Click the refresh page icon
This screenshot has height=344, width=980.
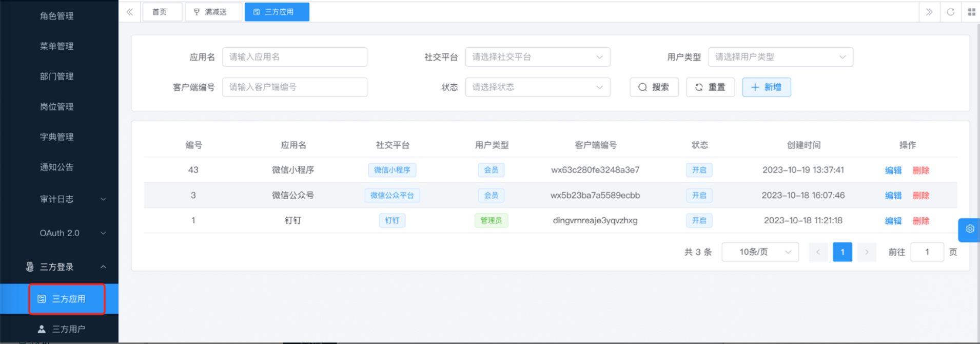coord(950,12)
